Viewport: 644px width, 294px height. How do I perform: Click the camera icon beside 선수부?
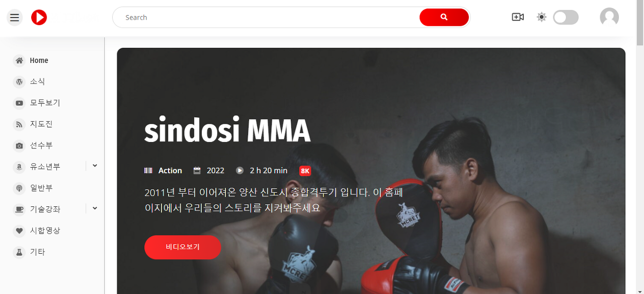click(19, 145)
